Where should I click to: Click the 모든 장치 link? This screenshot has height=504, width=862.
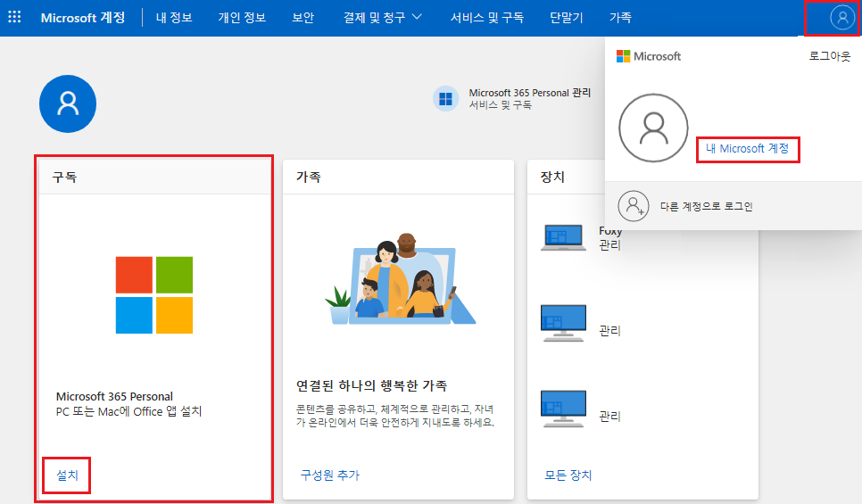568,475
